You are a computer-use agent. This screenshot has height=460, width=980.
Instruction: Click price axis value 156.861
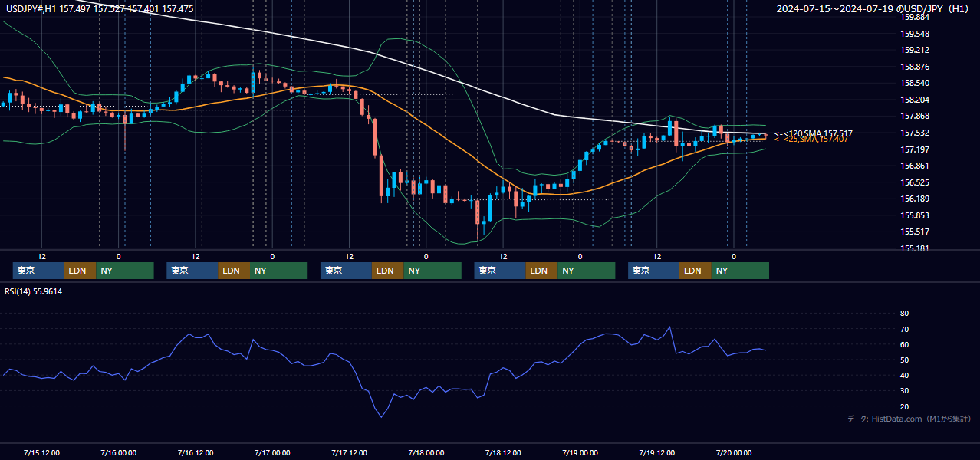(914, 166)
